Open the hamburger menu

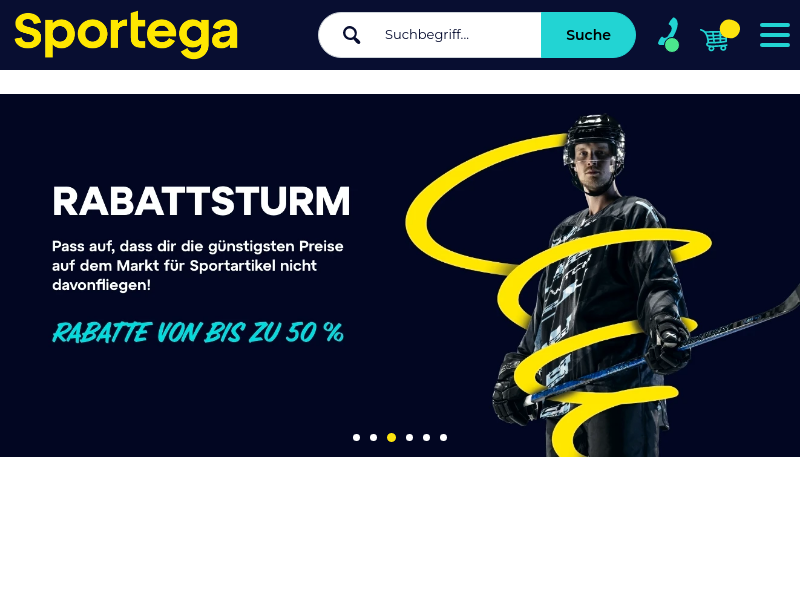pos(774,35)
